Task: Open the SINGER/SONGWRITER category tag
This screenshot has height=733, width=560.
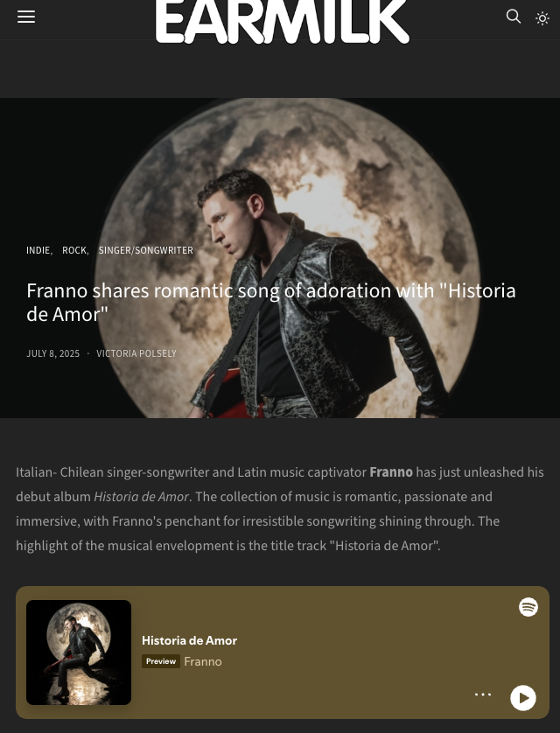Action: tap(146, 250)
